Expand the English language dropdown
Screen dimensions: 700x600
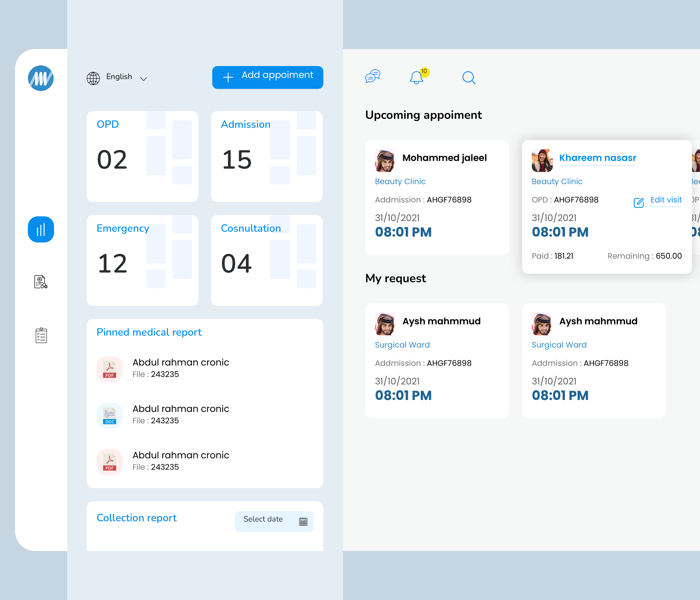point(143,78)
